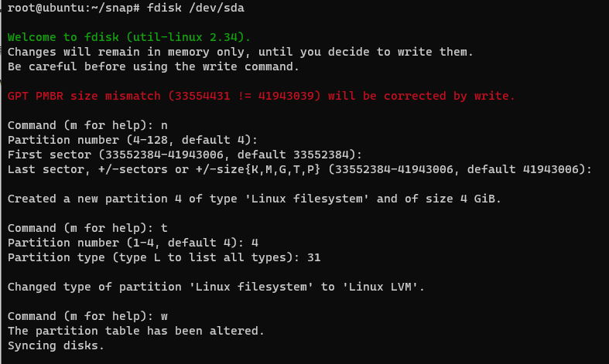Click the 'Partition number (4-128, default 4)' line
The width and height of the screenshot is (609, 364).
[132, 140]
